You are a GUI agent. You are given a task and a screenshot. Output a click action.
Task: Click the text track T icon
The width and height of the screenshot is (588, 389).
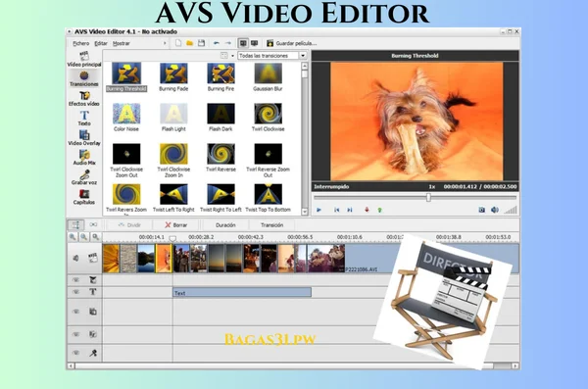93,292
